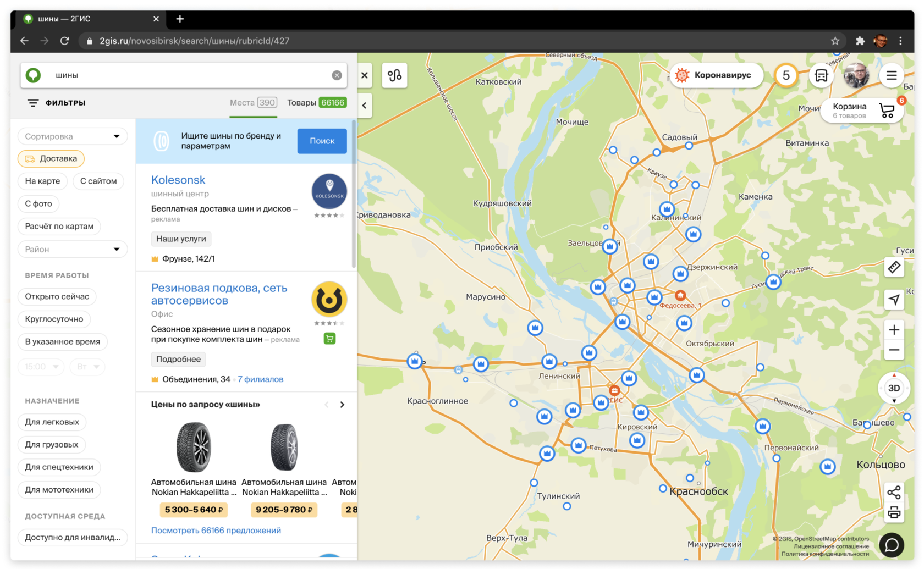Share the map via share icon
Viewport: 924px width, 569px height.
894,492
